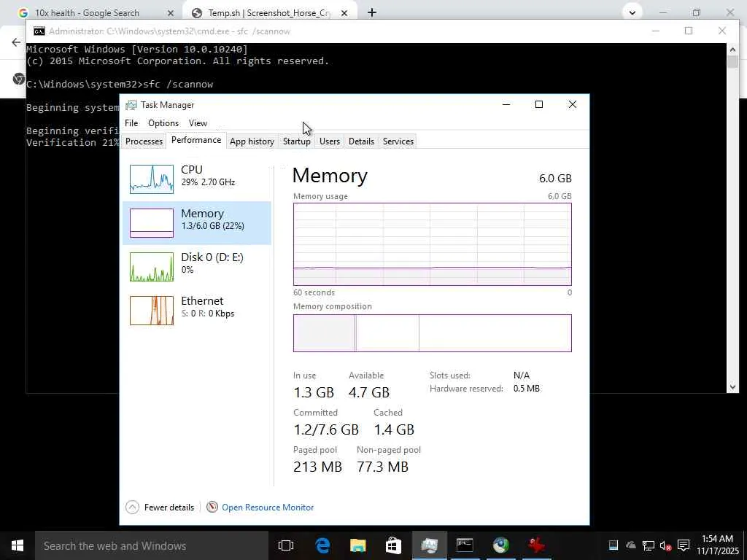Open the Windows Store taskbar icon
747x560 pixels.
(393, 545)
